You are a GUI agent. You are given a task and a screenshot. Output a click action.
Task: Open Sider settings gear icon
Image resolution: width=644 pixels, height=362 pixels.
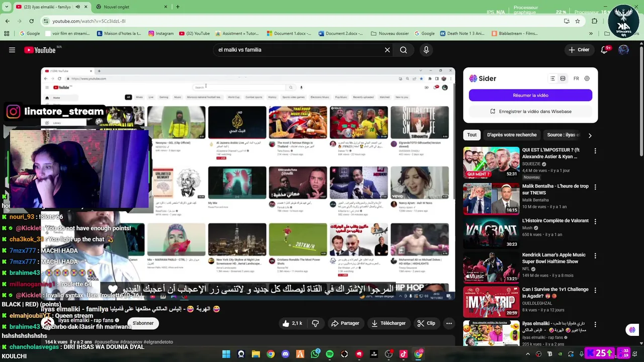pyautogui.click(x=587, y=78)
